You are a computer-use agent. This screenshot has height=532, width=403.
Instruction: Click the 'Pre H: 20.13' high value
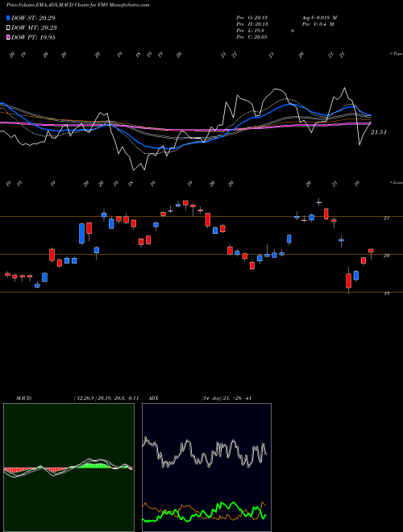coord(251,24)
